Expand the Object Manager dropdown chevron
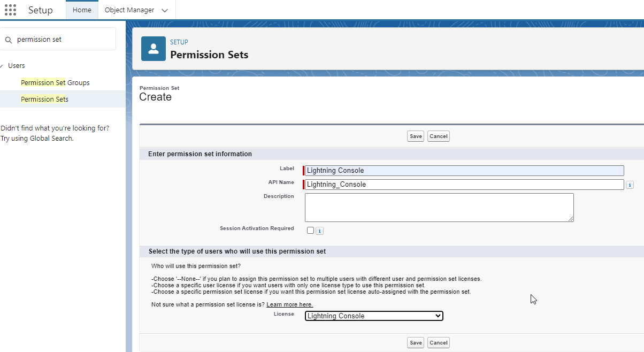 [x=166, y=10]
